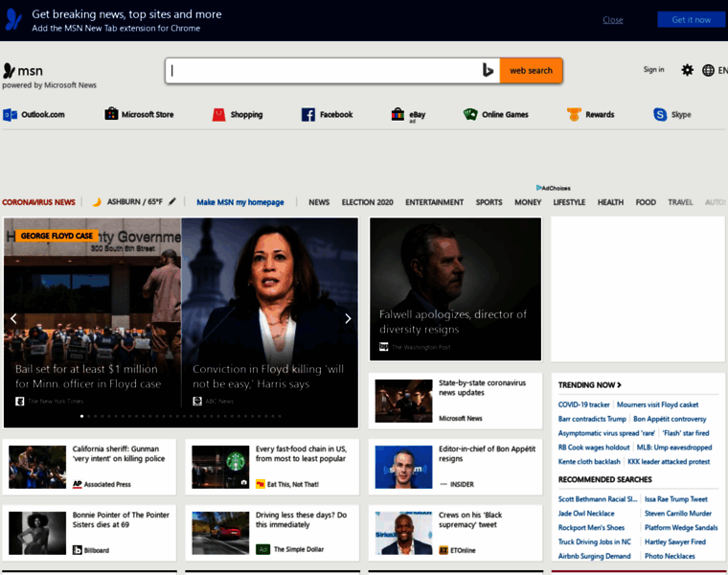Open the MONEY tab

click(528, 202)
